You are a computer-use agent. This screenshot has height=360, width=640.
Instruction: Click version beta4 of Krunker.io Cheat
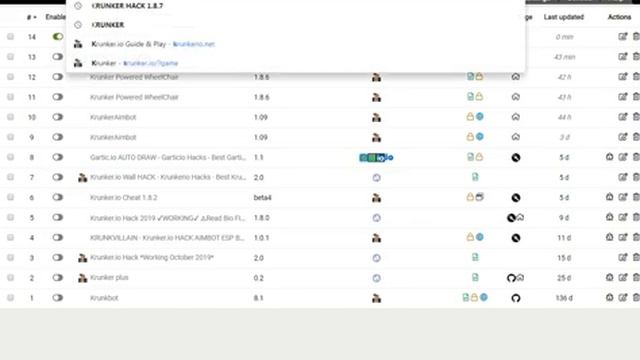(262, 198)
